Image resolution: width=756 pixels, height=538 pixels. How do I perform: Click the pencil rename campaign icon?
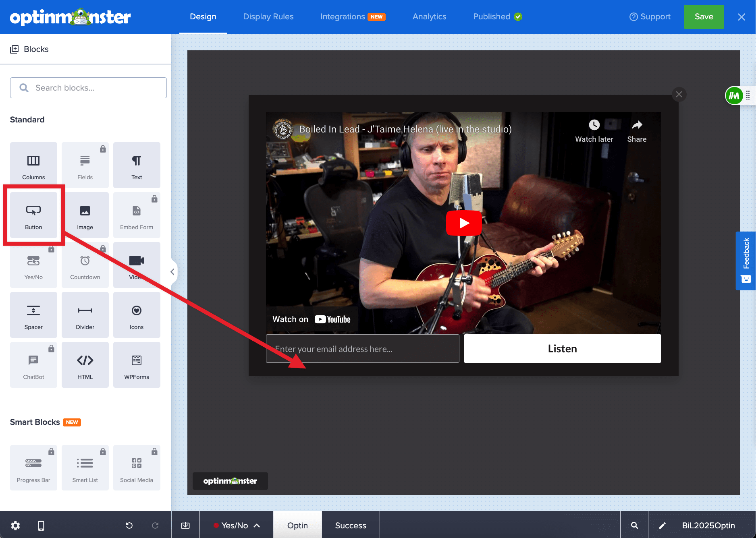point(662,526)
